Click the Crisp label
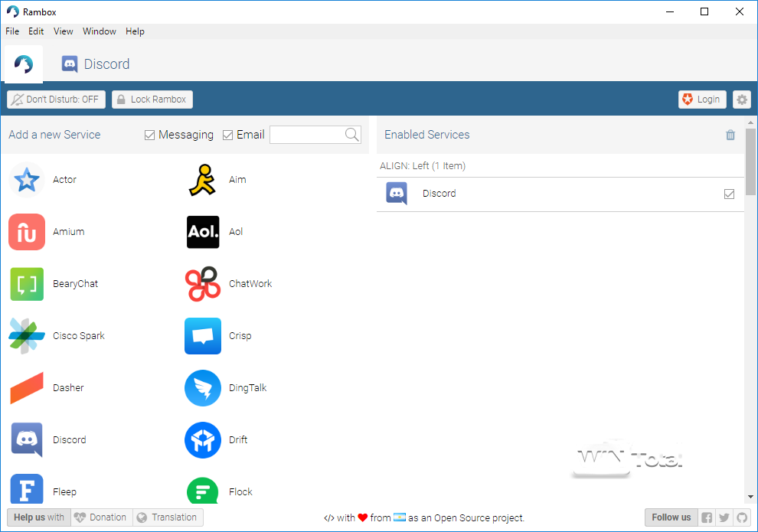Image resolution: width=758 pixels, height=532 pixels. [240, 336]
